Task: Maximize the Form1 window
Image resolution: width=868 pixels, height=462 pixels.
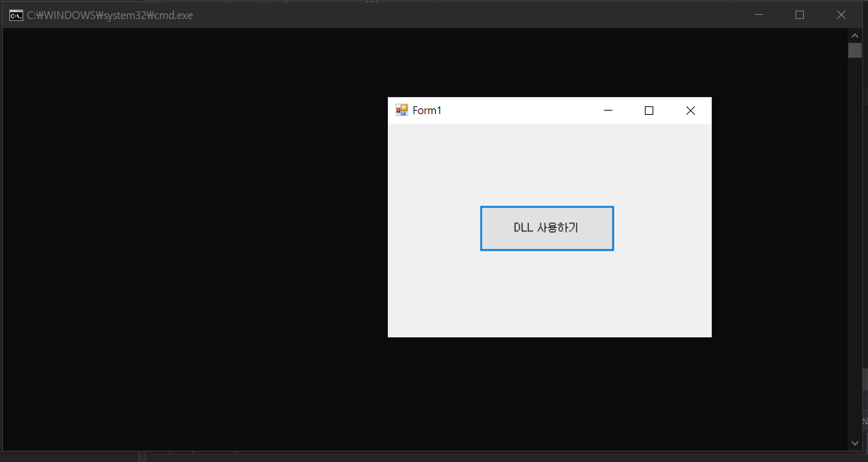Action: point(649,111)
